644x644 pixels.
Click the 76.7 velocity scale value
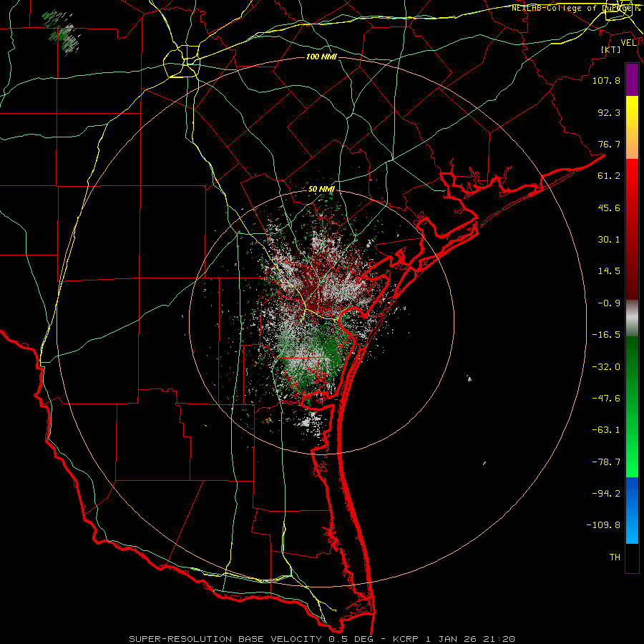click(x=609, y=144)
